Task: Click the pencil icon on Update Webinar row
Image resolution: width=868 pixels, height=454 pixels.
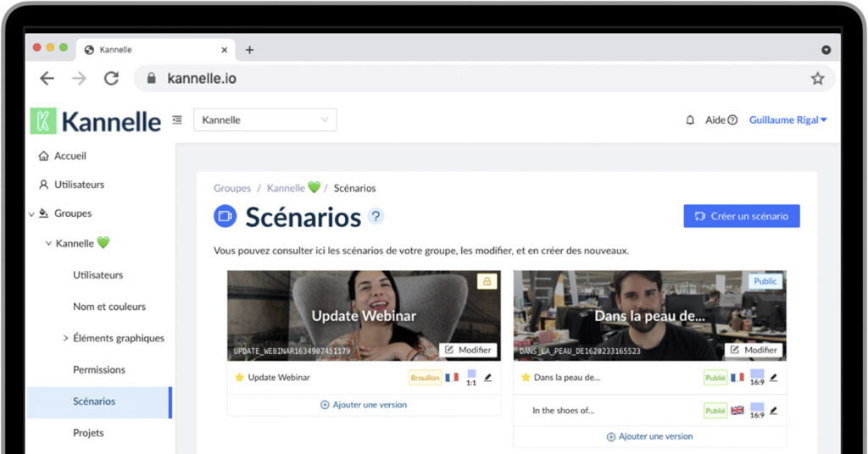Action: 487,378
